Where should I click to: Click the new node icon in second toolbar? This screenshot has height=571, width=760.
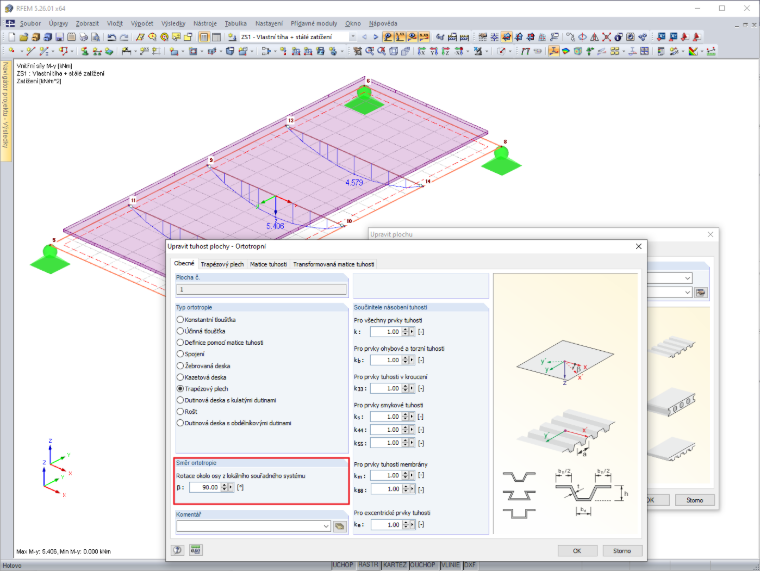[x=11, y=51]
